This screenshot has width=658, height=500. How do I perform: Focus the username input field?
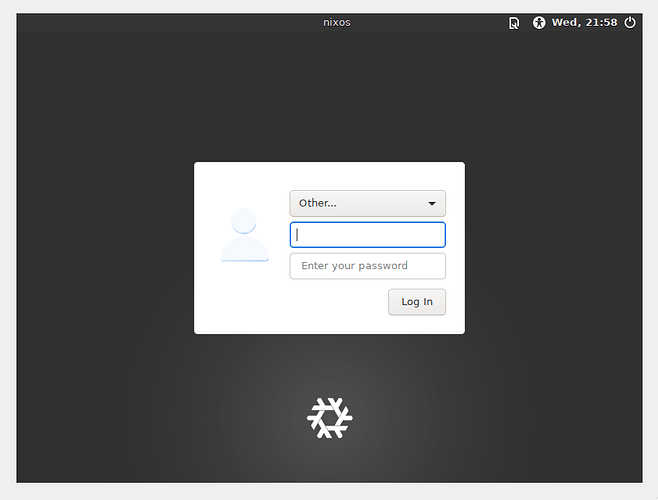click(x=368, y=235)
